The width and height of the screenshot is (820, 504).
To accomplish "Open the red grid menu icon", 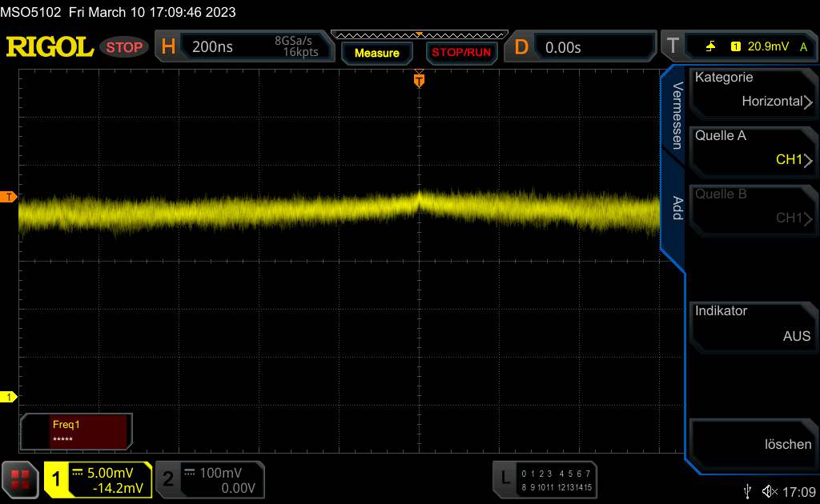I will tap(20, 479).
